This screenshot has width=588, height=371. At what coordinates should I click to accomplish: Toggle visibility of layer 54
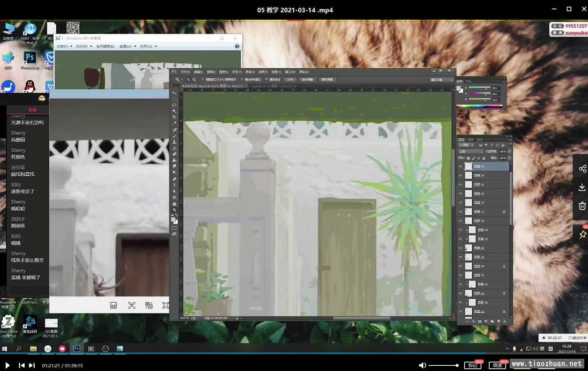coord(460,176)
